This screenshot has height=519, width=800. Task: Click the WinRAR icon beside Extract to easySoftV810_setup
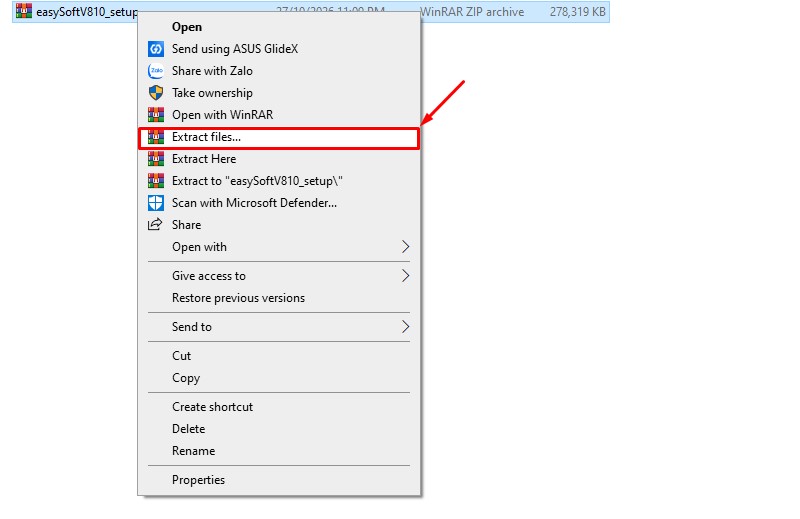(x=156, y=181)
